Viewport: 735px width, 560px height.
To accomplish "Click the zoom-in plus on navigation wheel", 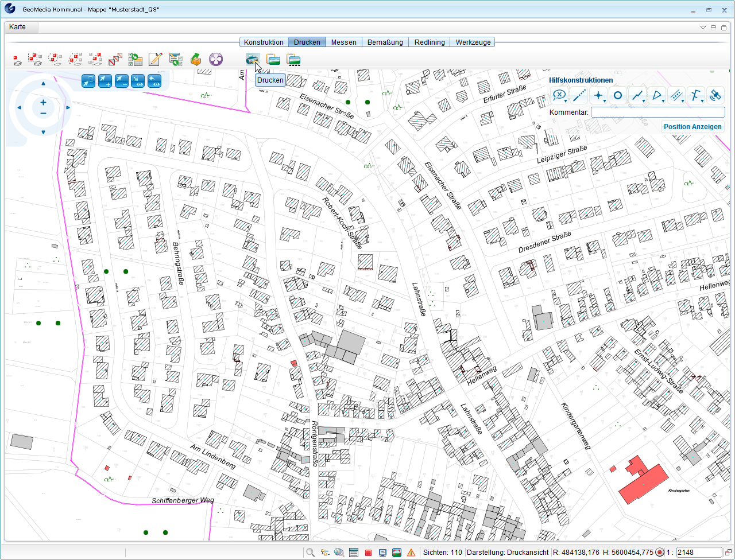I will 43,103.
